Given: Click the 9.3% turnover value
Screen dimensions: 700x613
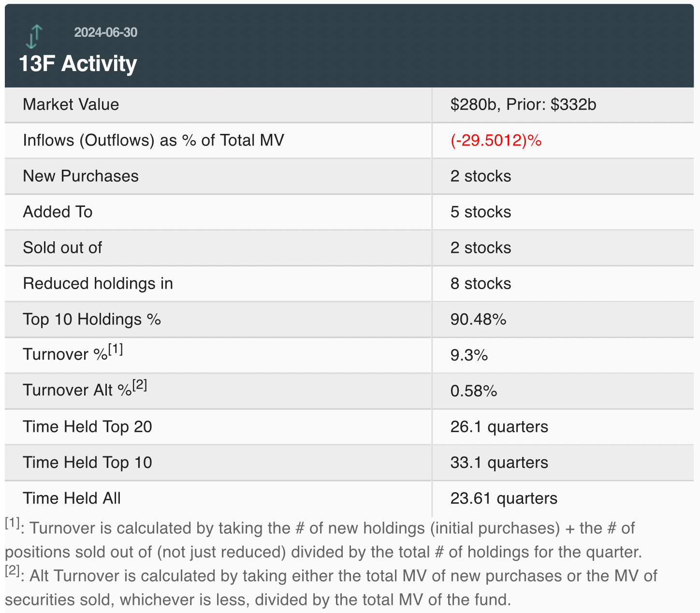Looking at the screenshot, I should pos(469,355).
